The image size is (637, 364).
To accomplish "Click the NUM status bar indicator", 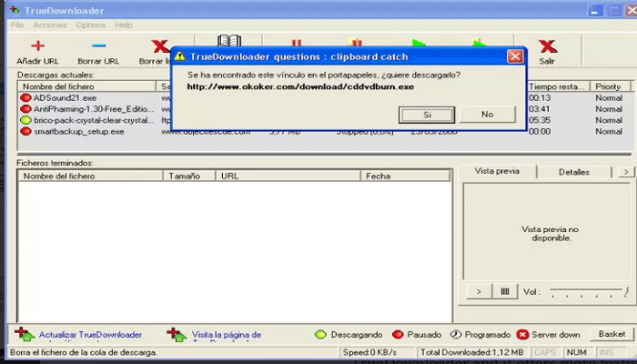I will tap(576, 352).
